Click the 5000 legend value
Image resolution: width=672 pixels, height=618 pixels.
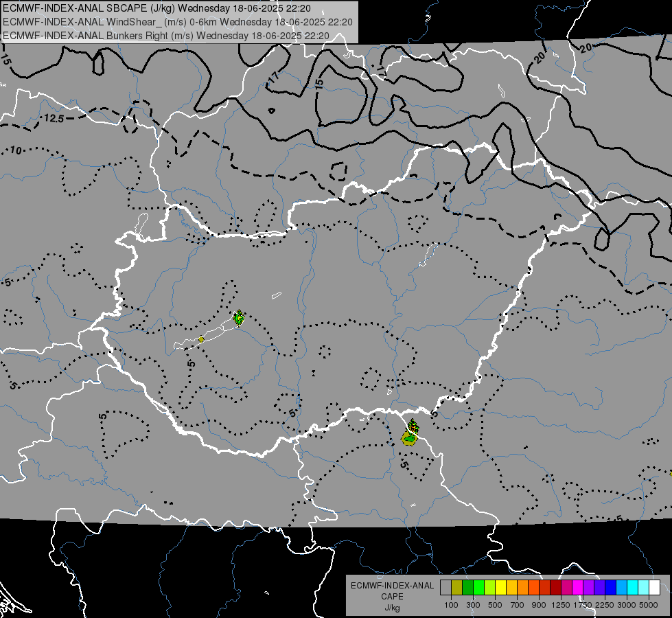[649, 605]
